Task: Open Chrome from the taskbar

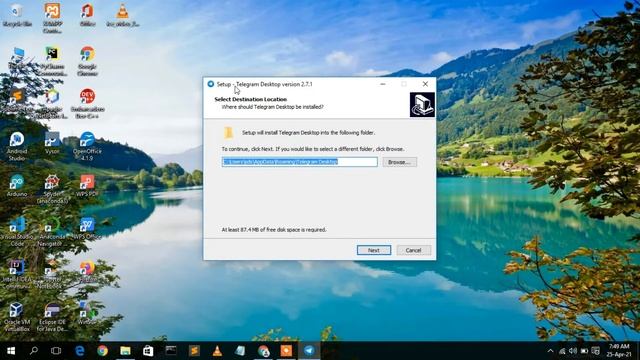Action: pyautogui.click(x=102, y=351)
